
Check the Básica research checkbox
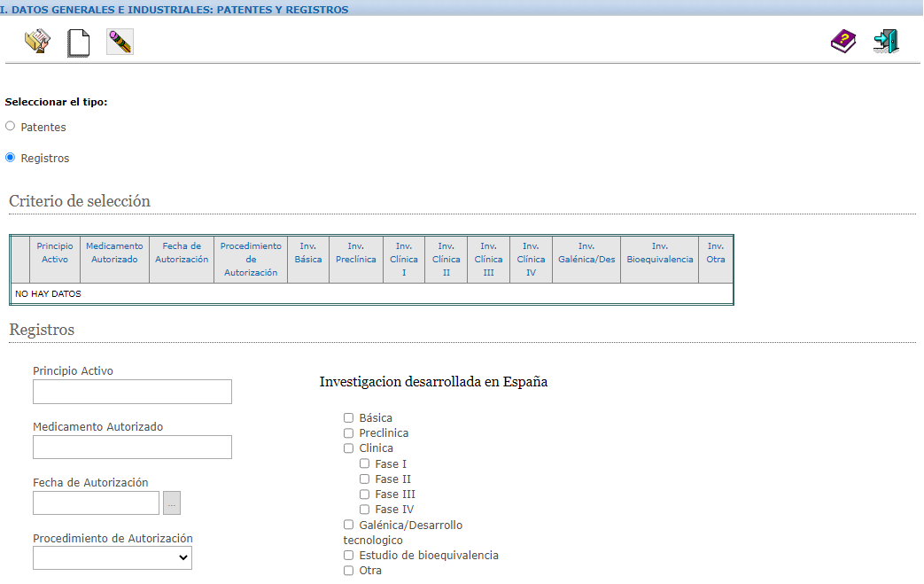pos(348,417)
